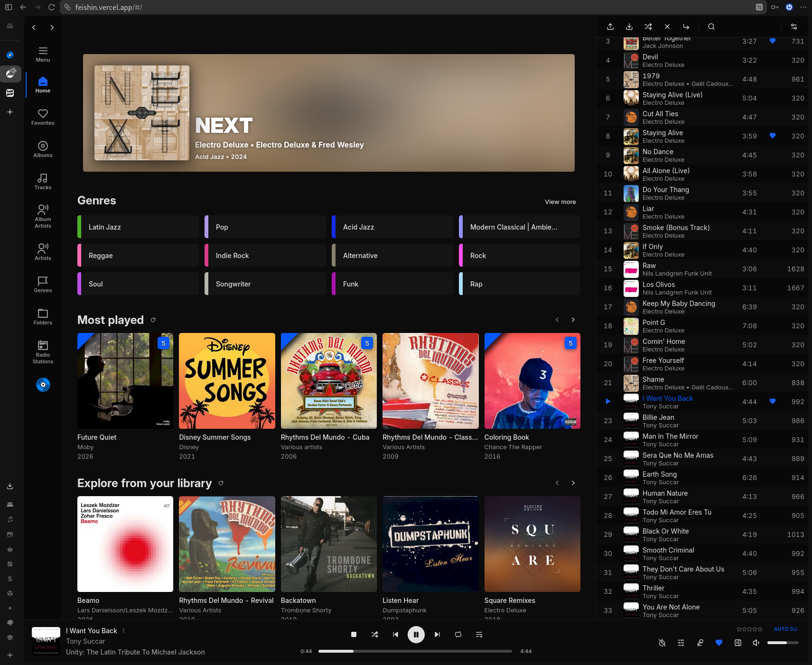Navigate to the Genres page
The image size is (812, 665).
[43, 284]
